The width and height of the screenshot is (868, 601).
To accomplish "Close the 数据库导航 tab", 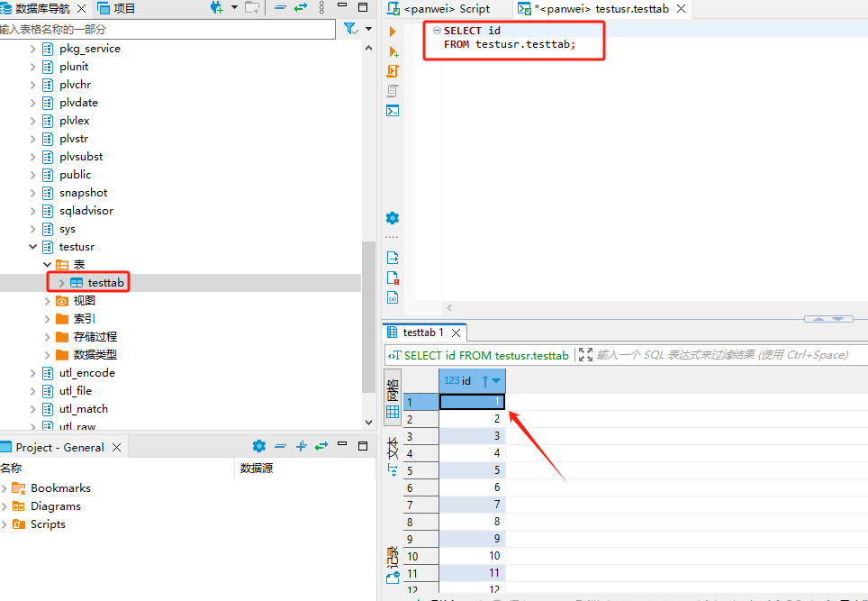I will pos(81,8).
